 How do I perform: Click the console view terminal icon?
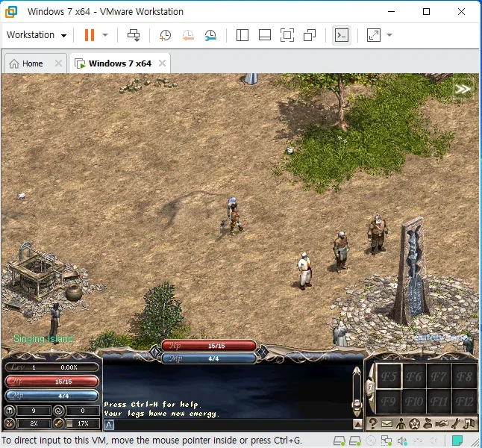pyautogui.click(x=342, y=35)
